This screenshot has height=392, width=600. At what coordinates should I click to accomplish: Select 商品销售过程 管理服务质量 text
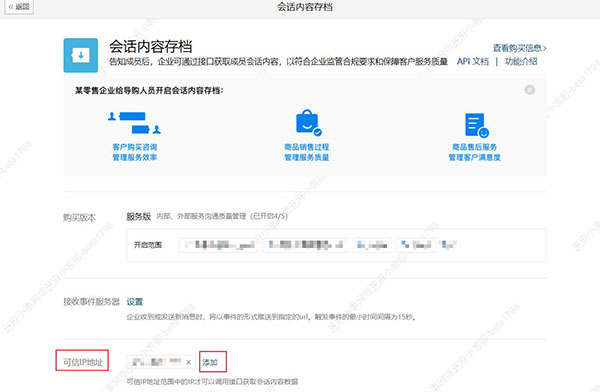[307, 152]
